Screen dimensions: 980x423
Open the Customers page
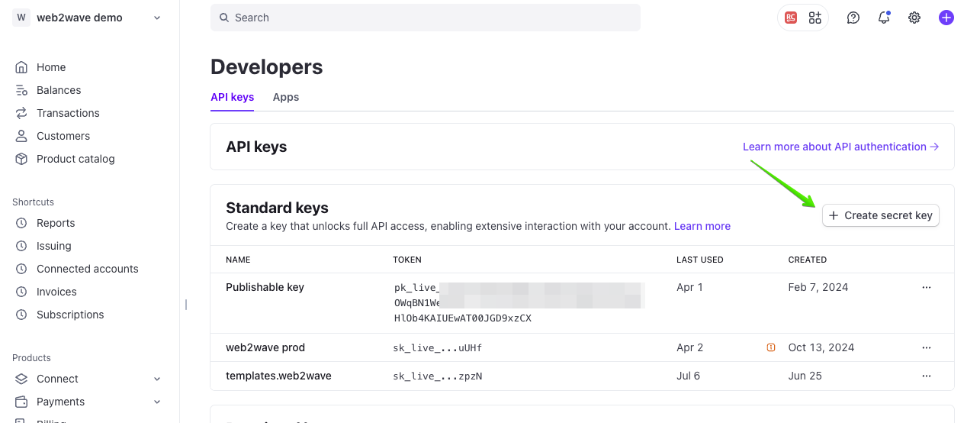[63, 136]
